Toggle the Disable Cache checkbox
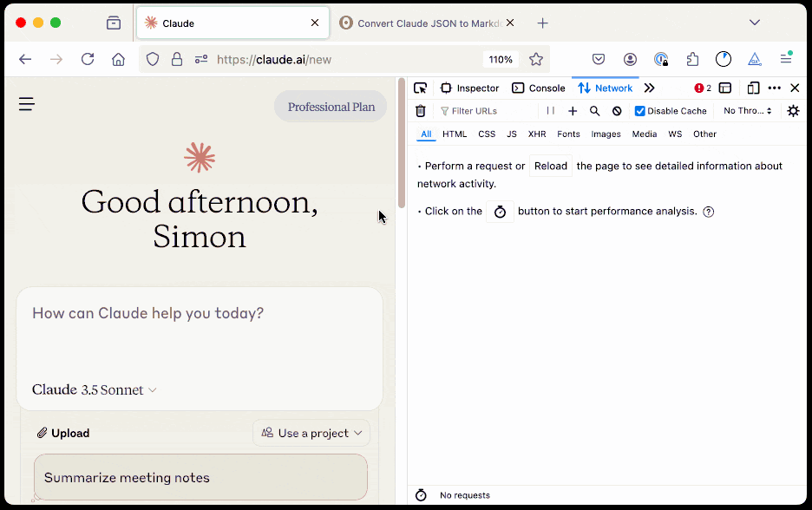Image resolution: width=812 pixels, height=510 pixels. (x=640, y=111)
